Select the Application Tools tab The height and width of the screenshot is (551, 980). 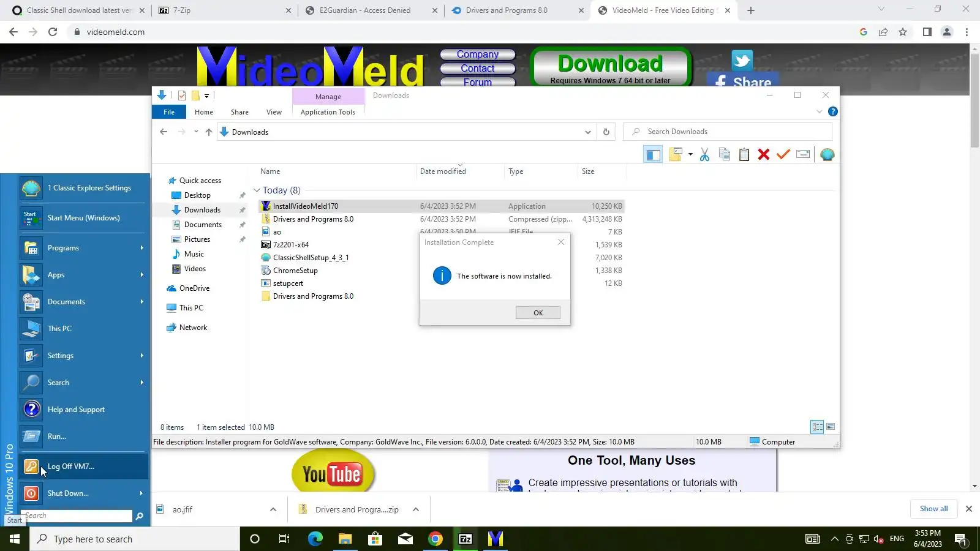[x=328, y=112]
